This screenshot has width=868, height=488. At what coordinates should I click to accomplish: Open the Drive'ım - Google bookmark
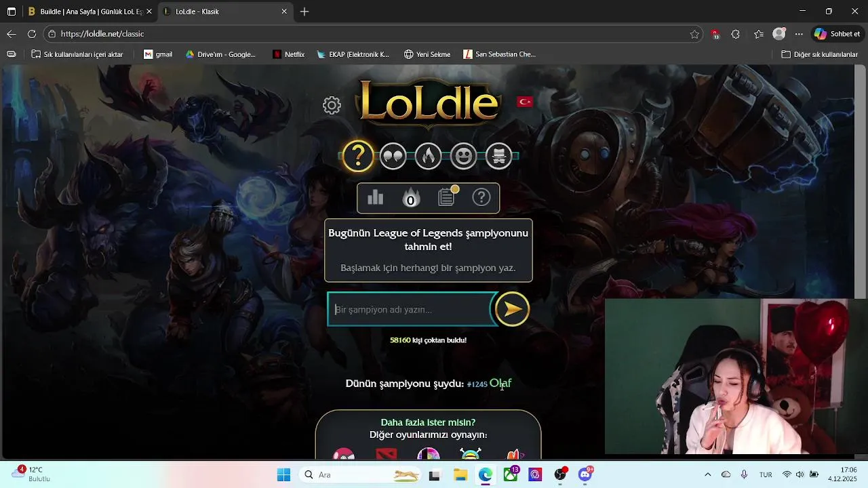tap(220, 54)
